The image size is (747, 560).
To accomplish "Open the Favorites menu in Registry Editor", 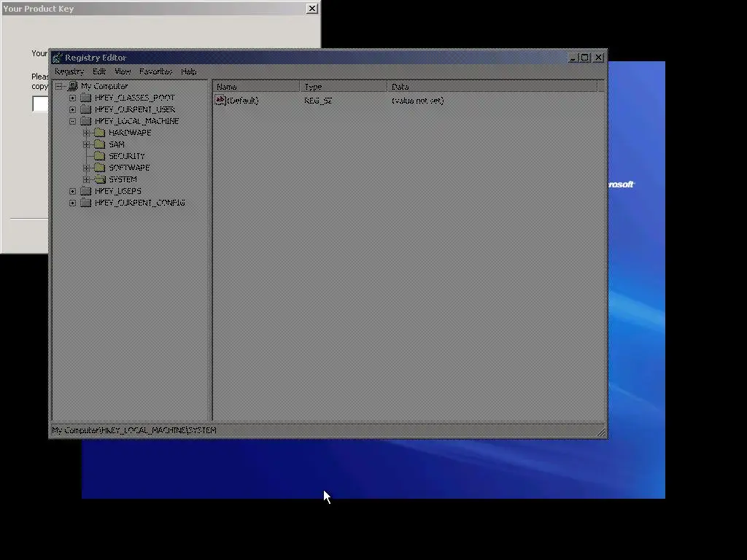I will click(x=156, y=71).
